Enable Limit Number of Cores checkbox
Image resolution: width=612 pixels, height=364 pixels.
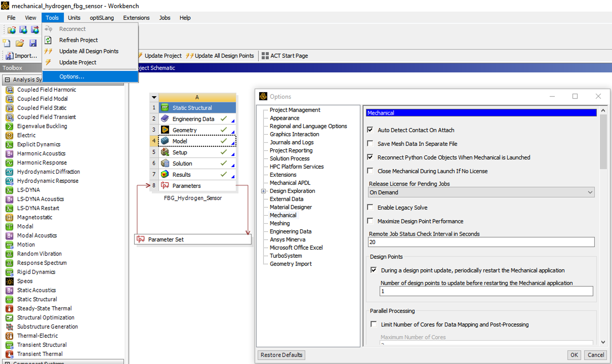click(373, 324)
